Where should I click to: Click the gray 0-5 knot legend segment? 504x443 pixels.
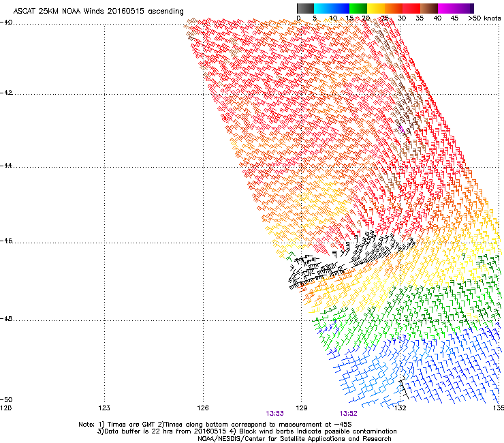point(305,8)
